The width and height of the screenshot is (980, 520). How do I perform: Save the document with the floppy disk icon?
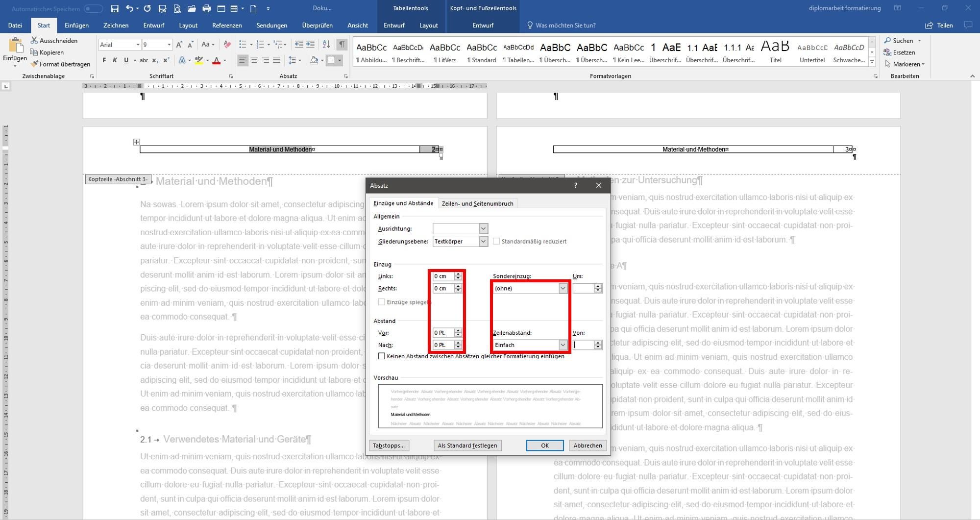(x=115, y=8)
